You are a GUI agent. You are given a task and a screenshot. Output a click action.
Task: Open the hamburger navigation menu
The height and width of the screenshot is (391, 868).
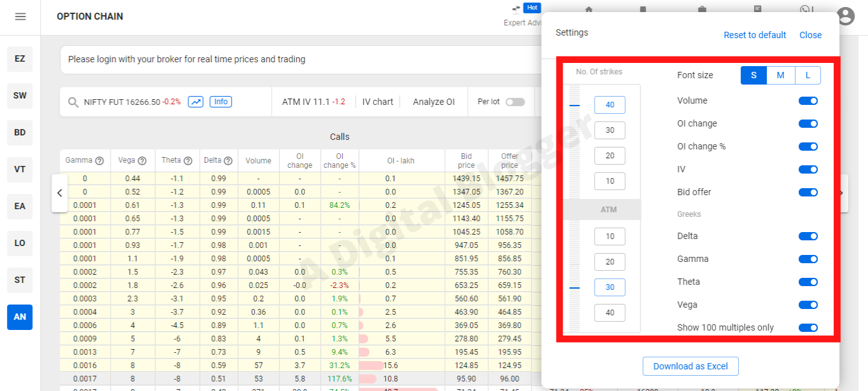click(x=20, y=17)
